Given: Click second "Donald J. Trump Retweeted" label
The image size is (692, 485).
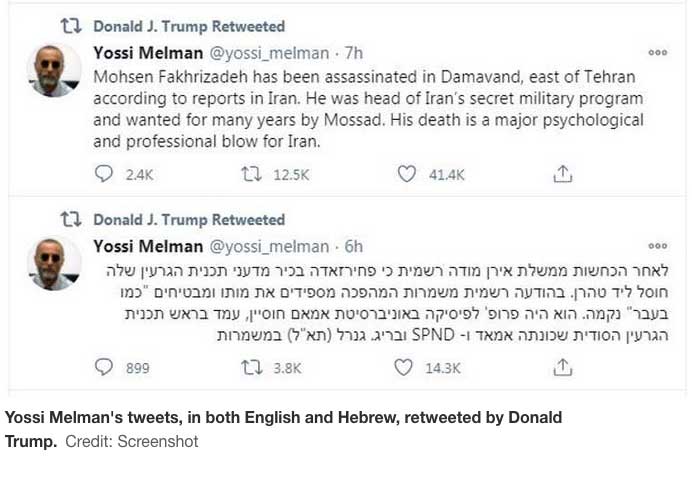Looking at the screenshot, I should 188,220.
